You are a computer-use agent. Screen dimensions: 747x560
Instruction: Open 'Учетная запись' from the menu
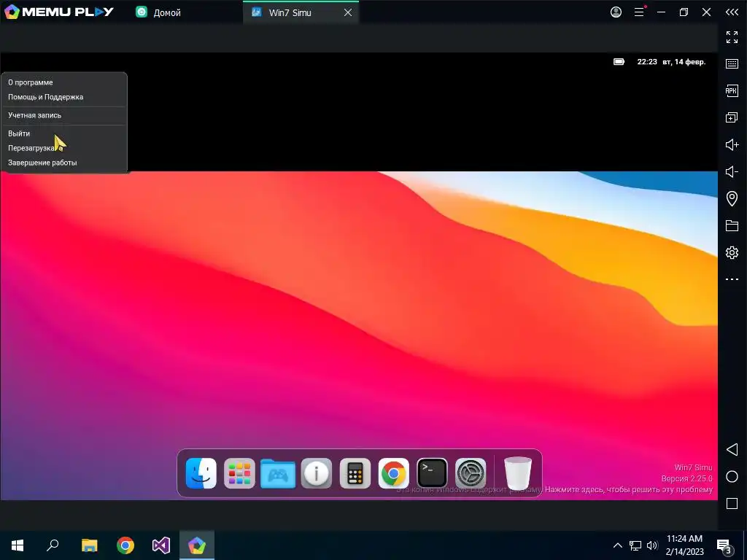pos(35,115)
